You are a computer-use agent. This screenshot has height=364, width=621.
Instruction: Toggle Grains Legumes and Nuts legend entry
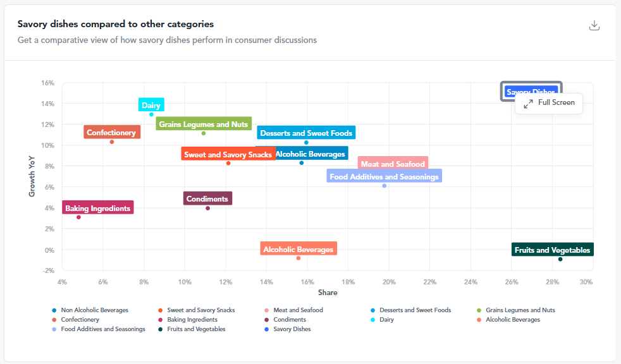point(516,310)
